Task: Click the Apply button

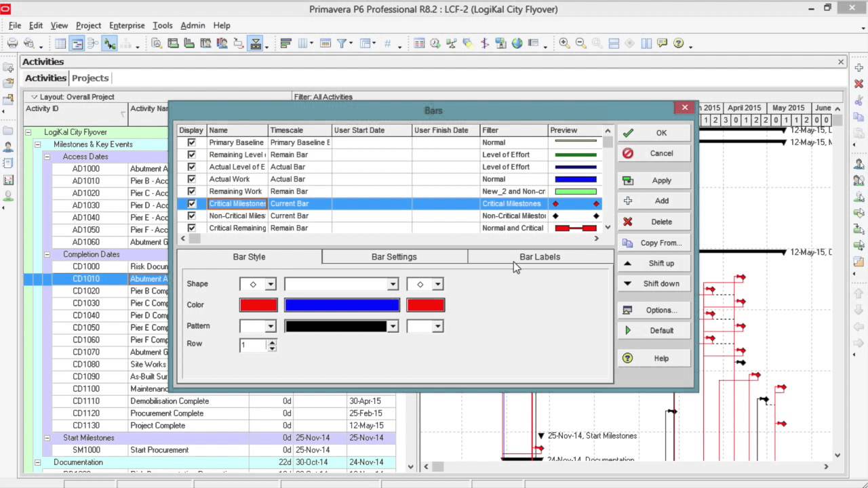Action: [654, 180]
